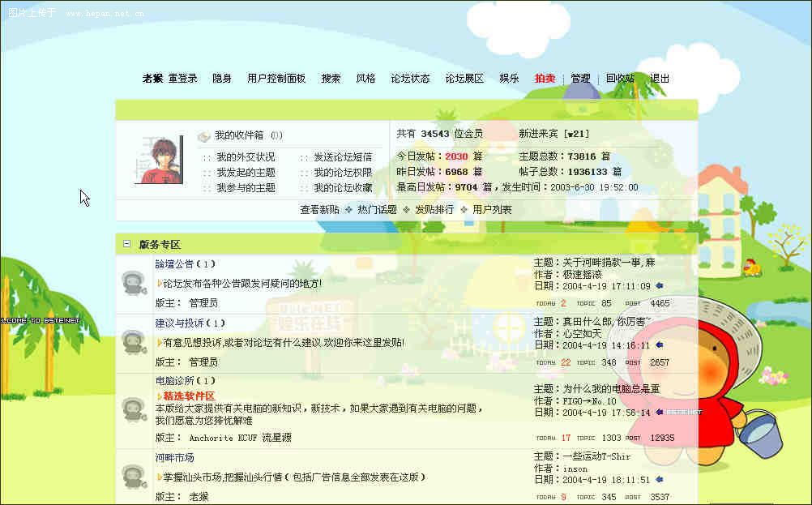Open latest topic 真田什么郎,你厉害
This screenshot has height=505, width=812.
coord(607,321)
